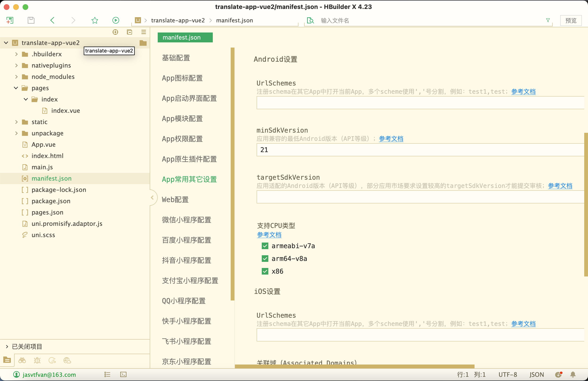This screenshot has height=381, width=588.
Task: Uncheck the arm64-v8a CPU checkbox
Action: 265,259
